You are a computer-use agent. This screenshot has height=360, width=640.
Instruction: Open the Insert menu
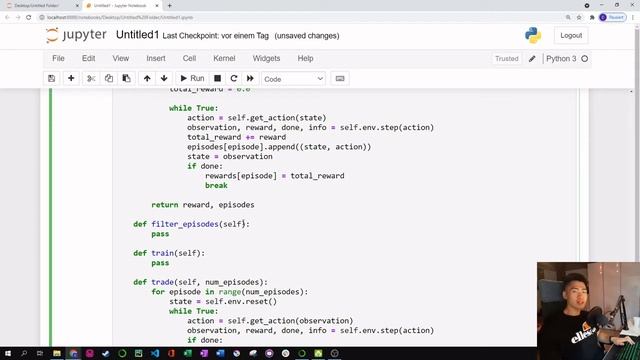coord(156,58)
